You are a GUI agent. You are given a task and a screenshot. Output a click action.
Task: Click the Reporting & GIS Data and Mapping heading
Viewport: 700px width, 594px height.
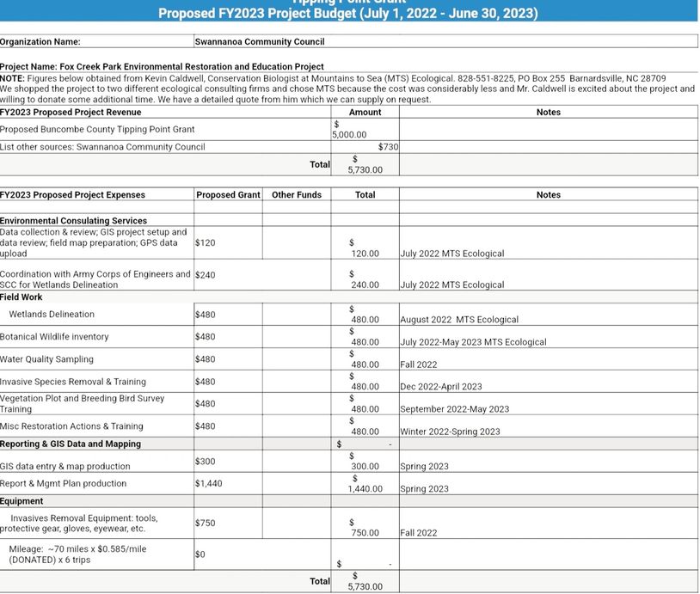(71, 444)
